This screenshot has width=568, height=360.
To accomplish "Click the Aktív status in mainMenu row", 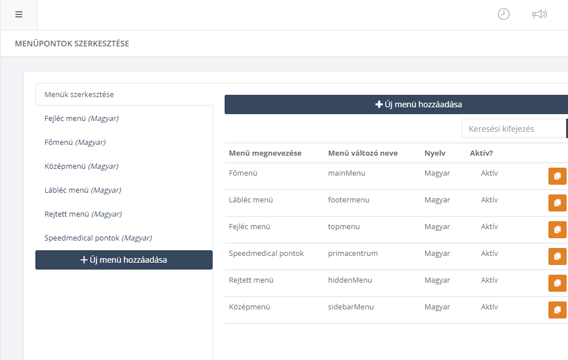I will (489, 173).
